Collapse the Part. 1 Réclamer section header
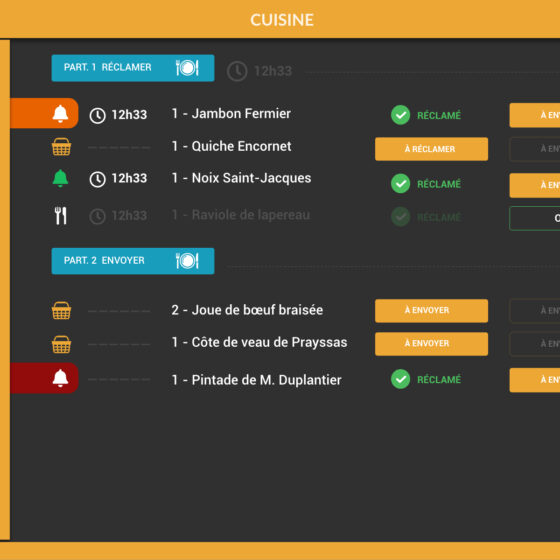This screenshot has width=560, height=560. (133, 68)
